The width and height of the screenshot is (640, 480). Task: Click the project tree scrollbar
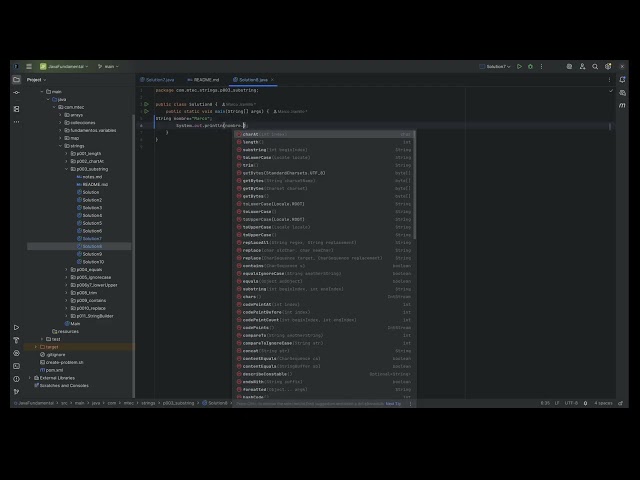(133, 255)
